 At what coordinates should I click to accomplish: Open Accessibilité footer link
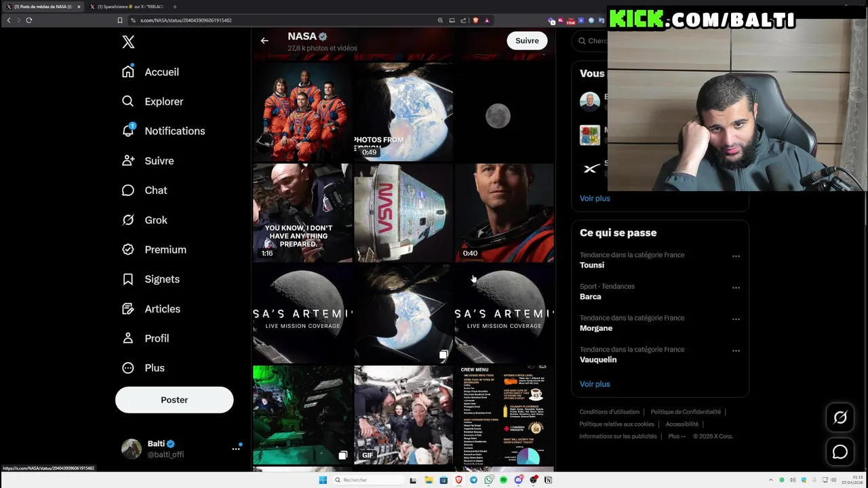tap(682, 424)
